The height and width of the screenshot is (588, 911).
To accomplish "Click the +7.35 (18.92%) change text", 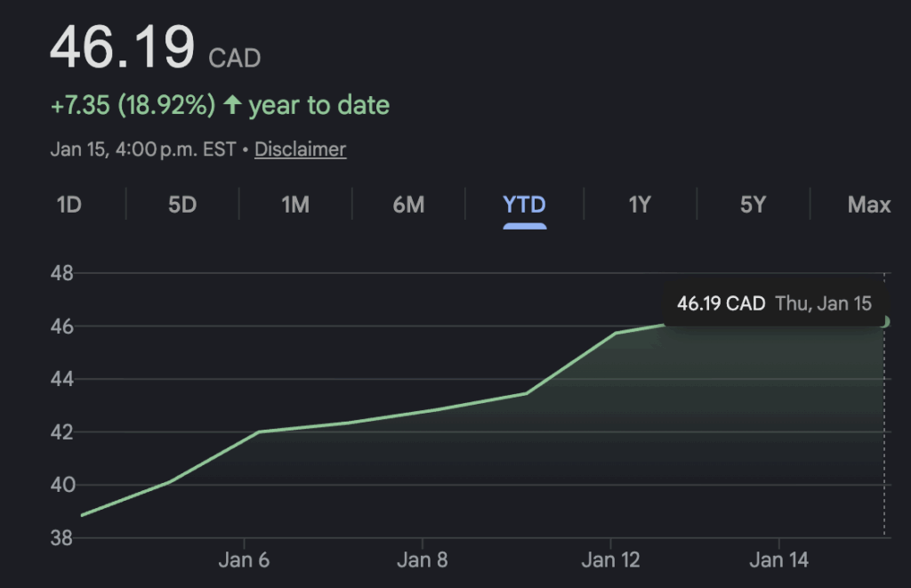I will (133, 105).
